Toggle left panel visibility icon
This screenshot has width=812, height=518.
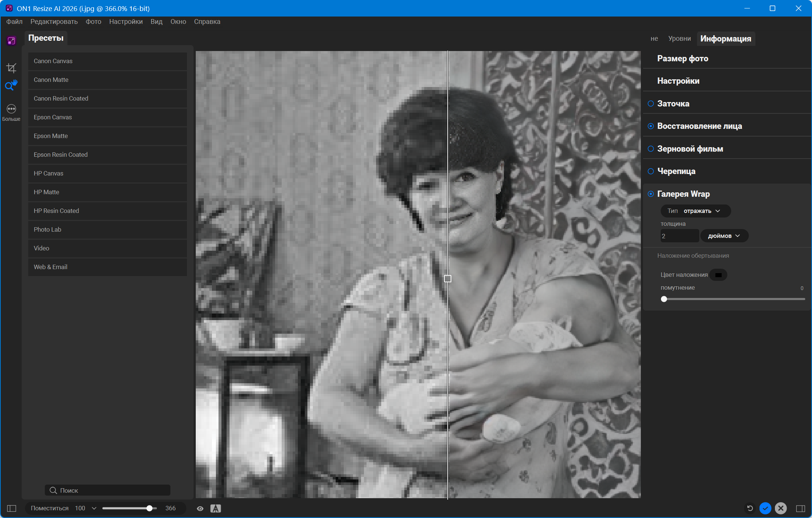pyautogui.click(x=12, y=508)
